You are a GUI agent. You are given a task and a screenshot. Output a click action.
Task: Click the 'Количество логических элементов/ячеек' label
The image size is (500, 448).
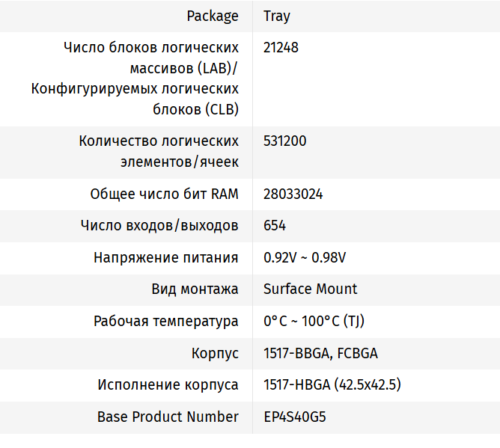(x=159, y=151)
